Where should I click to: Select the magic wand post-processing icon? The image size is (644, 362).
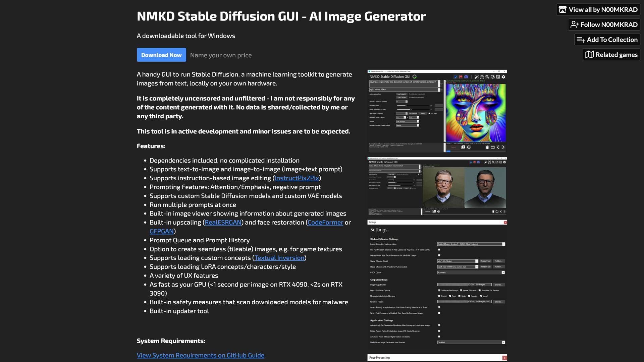[x=477, y=77]
